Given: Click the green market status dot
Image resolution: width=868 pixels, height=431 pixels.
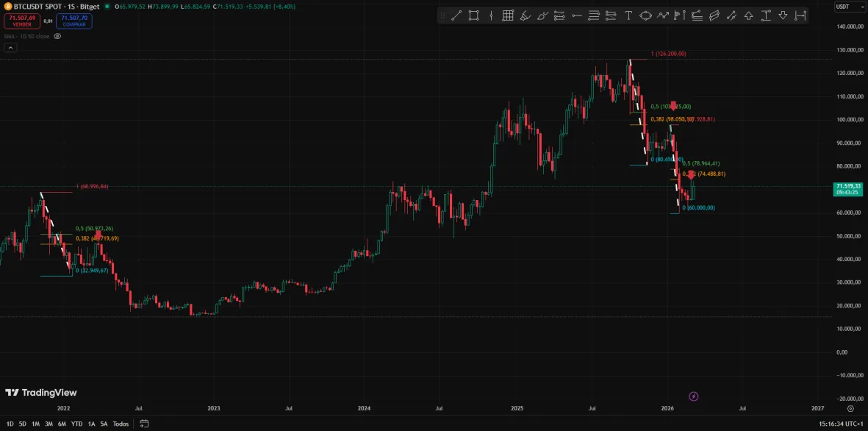Looking at the screenshot, I should [107, 7].
